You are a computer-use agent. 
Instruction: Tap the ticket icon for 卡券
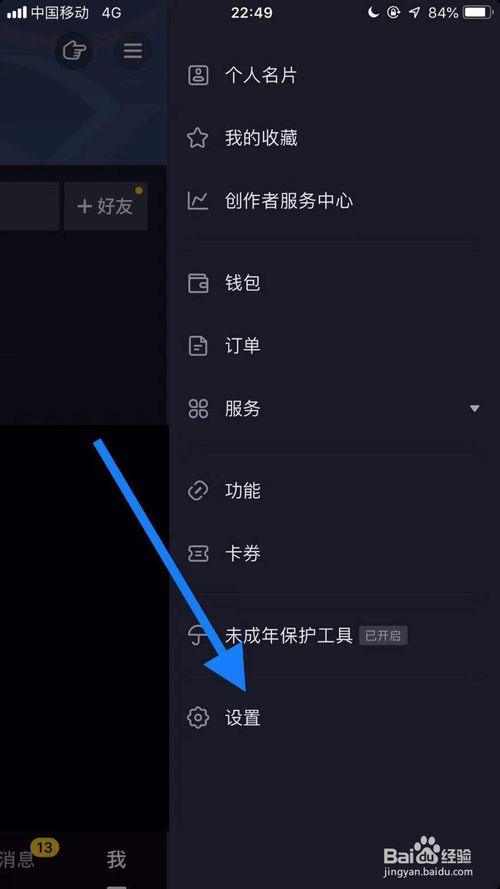pyautogui.click(x=198, y=553)
